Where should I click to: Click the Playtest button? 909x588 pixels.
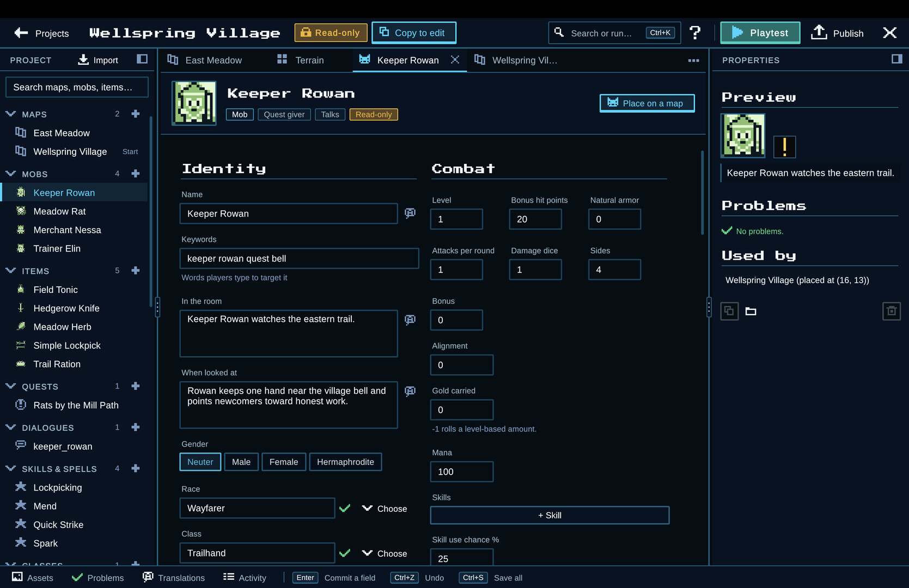pos(760,33)
